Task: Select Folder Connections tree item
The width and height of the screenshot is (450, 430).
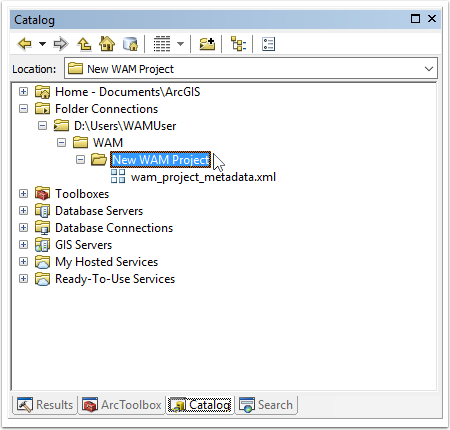Action: pos(106,109)
